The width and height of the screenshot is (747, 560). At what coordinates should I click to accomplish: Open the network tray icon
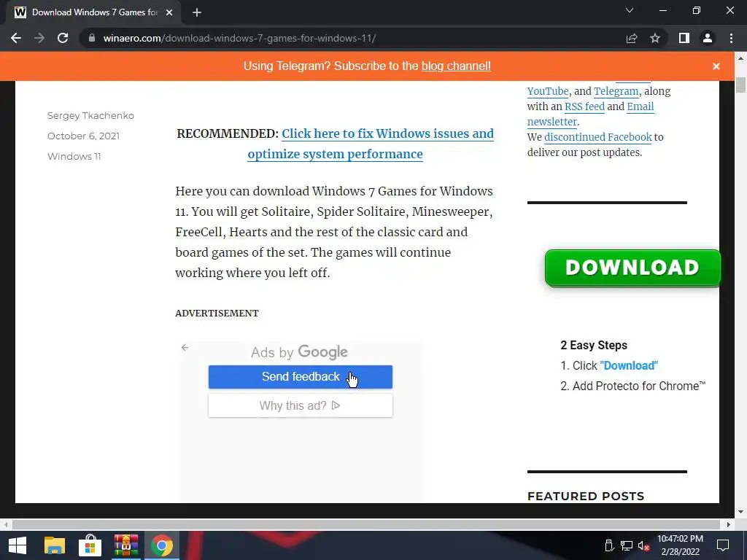click(x=627, y=545)
